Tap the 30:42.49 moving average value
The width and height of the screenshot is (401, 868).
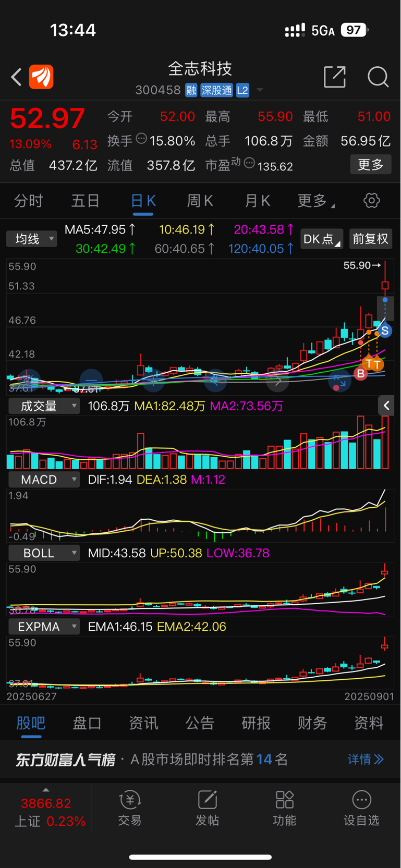(x=106, y=249)
